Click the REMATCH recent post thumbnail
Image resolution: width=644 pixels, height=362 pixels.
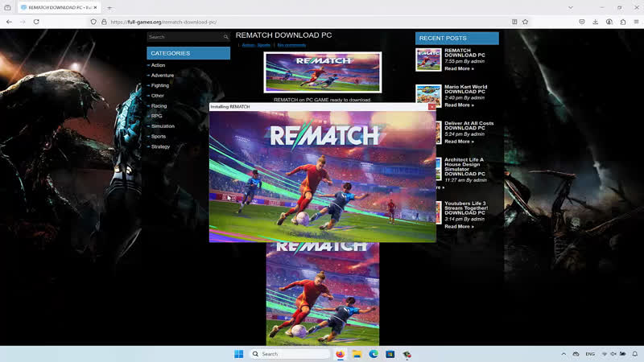[x=428, y=60]
